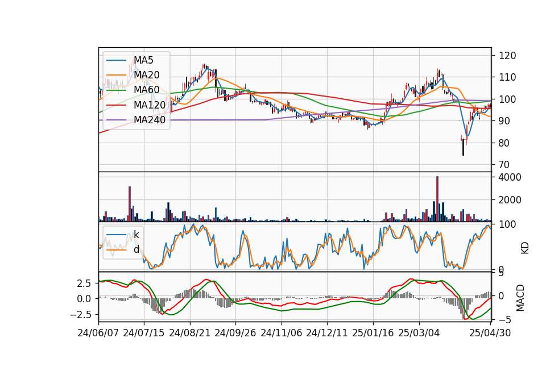546x392 pixels.
Task: Click the 24/08/21 date axis label
Action: coord(190,333)
